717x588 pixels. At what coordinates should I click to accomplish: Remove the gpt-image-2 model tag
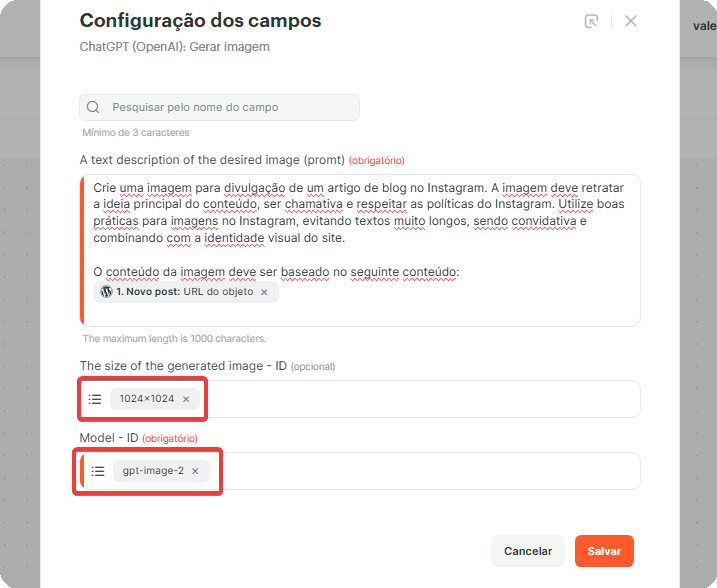[195, 471]
